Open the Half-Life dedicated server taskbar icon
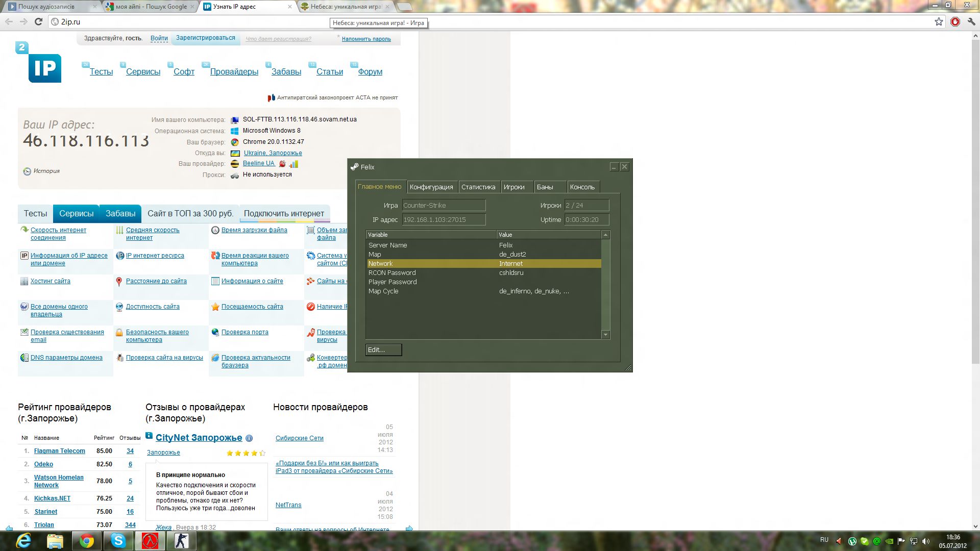The image size is (980, 551). tap(150, 541)
